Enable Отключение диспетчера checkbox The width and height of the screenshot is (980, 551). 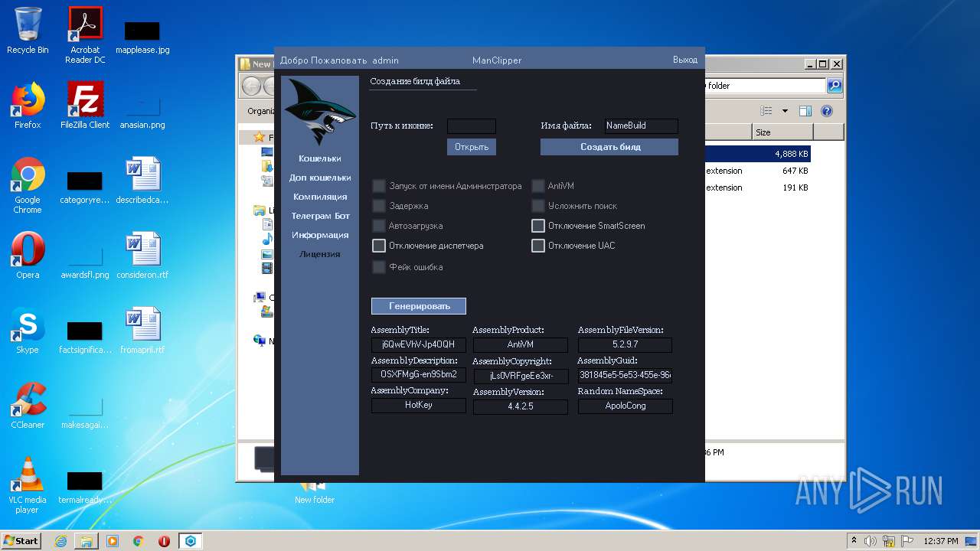coord(378,246)
